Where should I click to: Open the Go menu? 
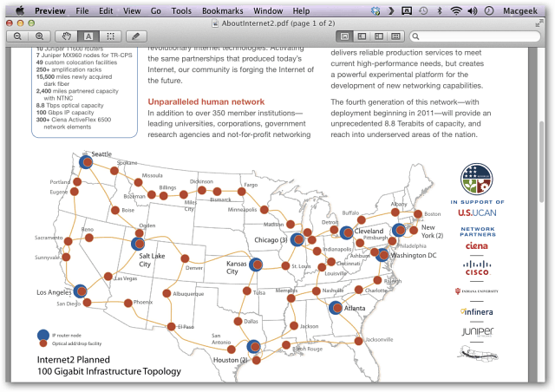pos(156,11)
